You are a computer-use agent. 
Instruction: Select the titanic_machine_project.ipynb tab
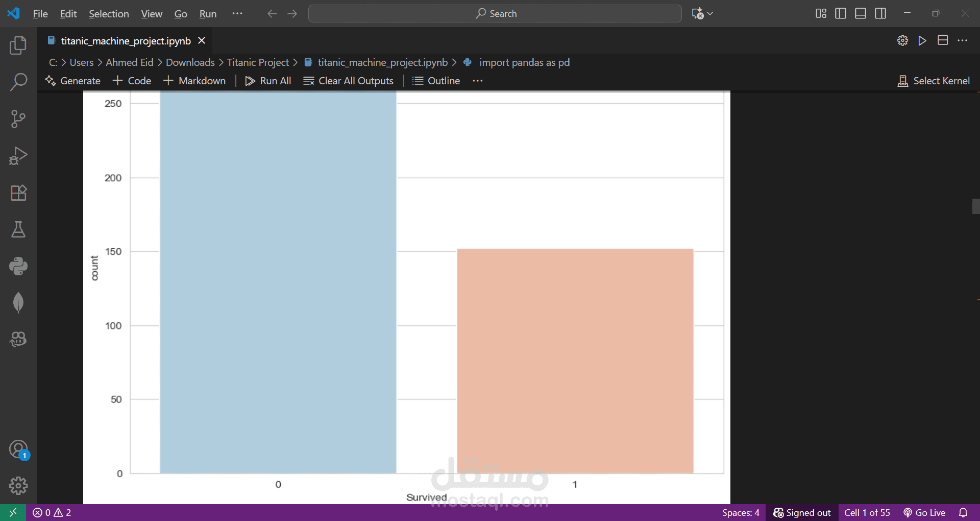(125, 41)
